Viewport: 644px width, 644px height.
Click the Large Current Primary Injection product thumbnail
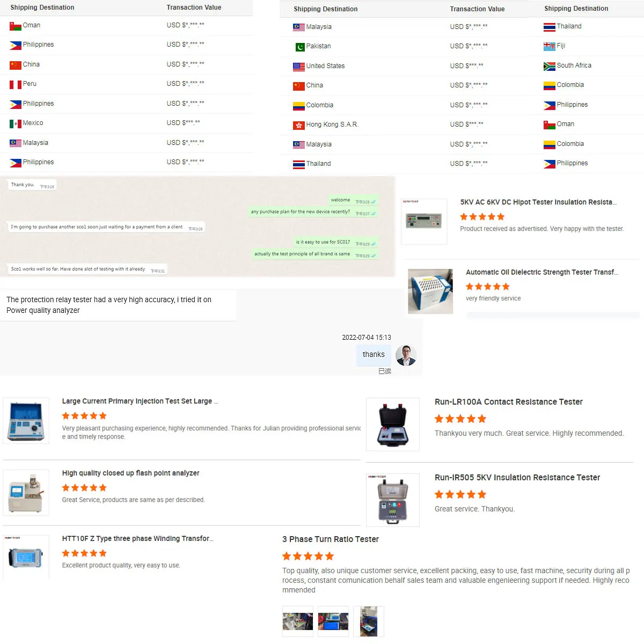point(26,421)
